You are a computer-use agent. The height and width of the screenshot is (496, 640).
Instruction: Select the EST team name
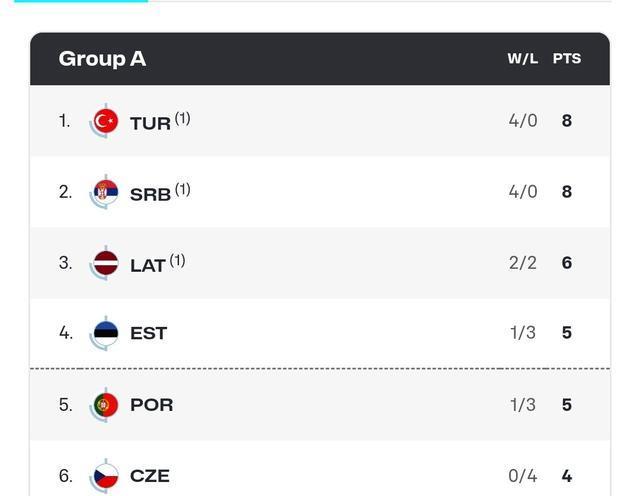point(148,334)
